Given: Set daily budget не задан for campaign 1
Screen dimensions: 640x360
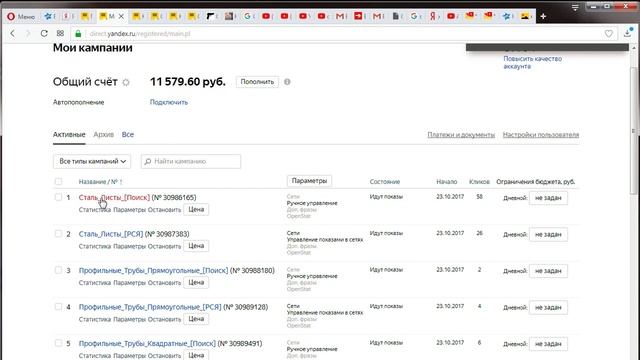Looking at the screenshot, I should (x=548, y=198).
